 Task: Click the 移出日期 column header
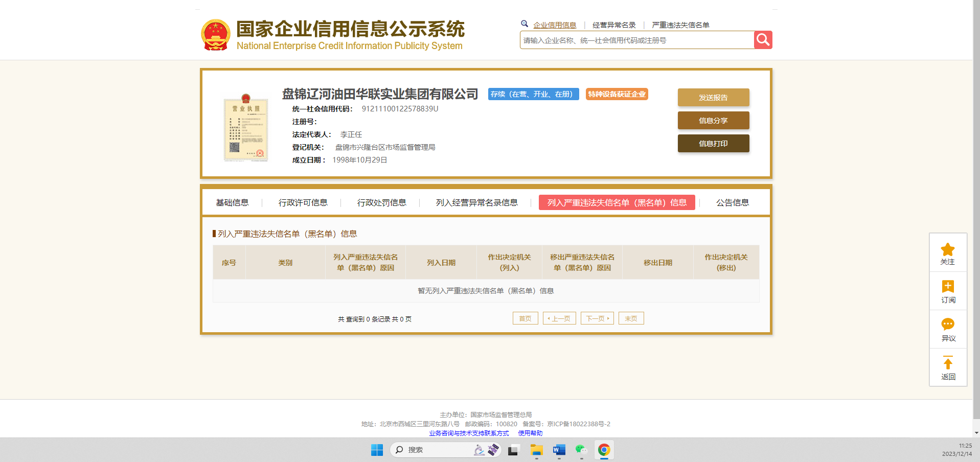[658, 263]
